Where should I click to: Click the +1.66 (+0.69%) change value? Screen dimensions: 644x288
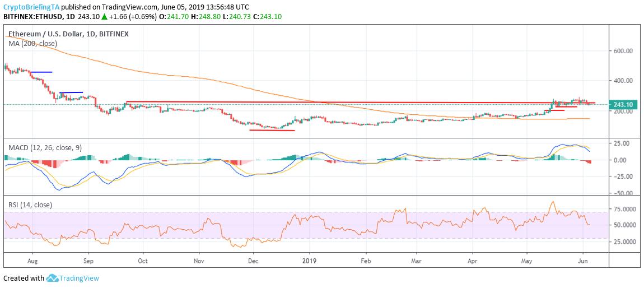133,17
